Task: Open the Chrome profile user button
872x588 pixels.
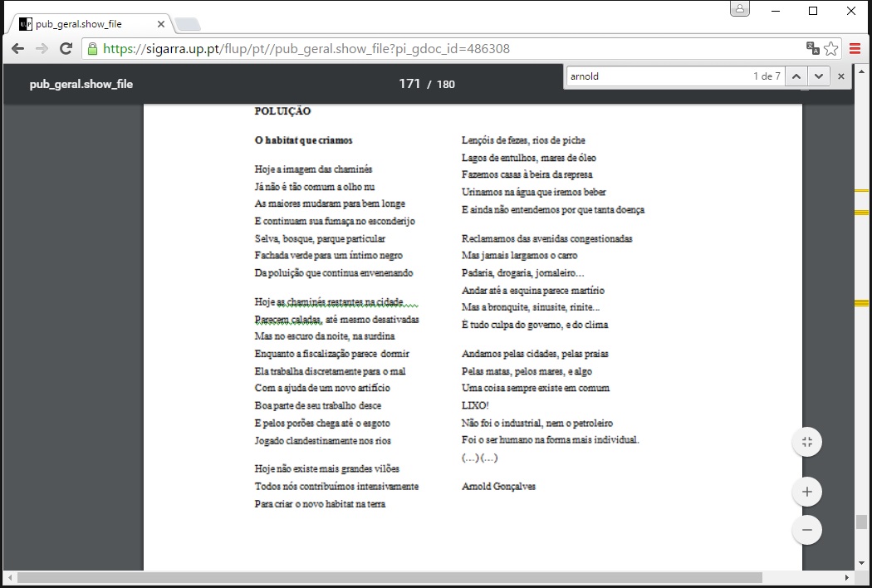Action: 740,9
